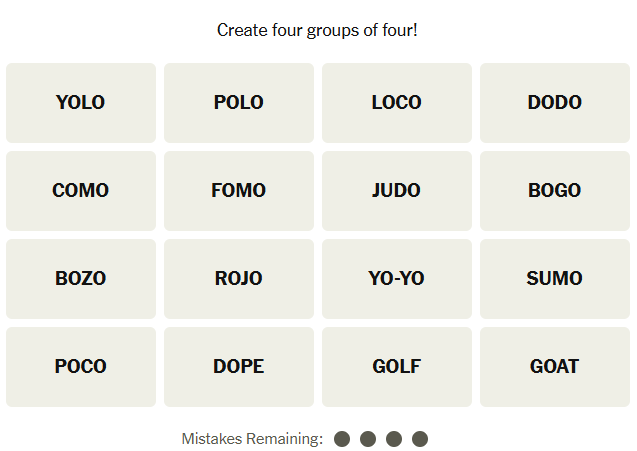Select the GOLF word tile
The height and width of the screenshot is (451, 637).
pos(397,367)
